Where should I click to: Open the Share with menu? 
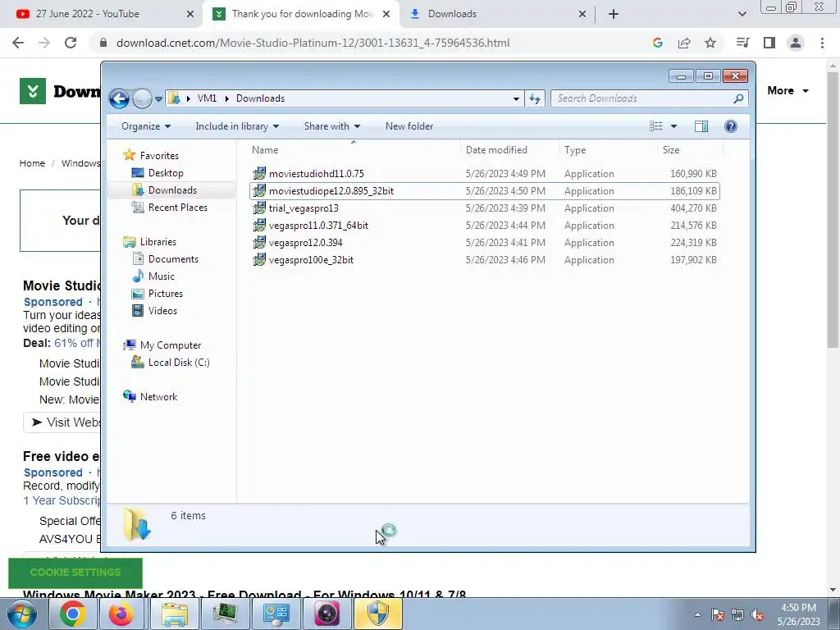coord(332,126)
